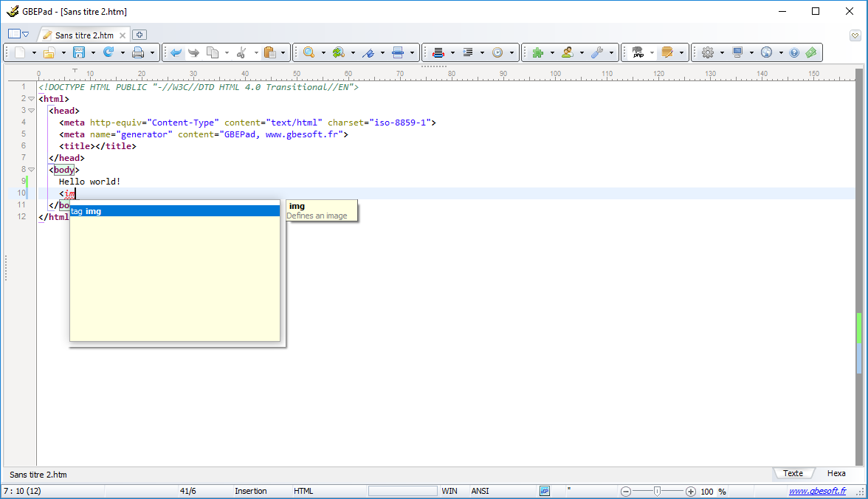Print using the printer icon

pyautogui.click(x=138, y=52)
